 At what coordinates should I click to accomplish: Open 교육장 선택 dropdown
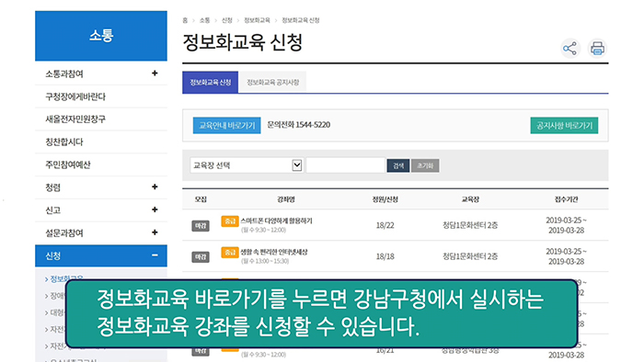pos(247,165)
